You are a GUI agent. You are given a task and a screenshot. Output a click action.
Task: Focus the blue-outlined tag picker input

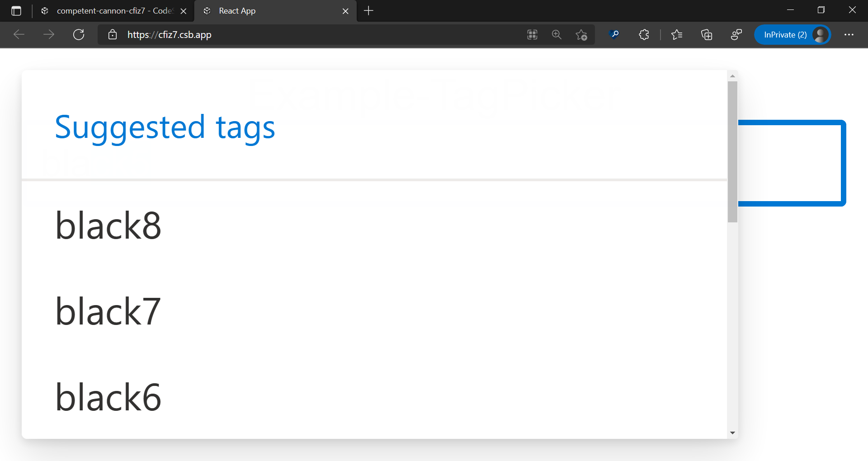point(791,163)
